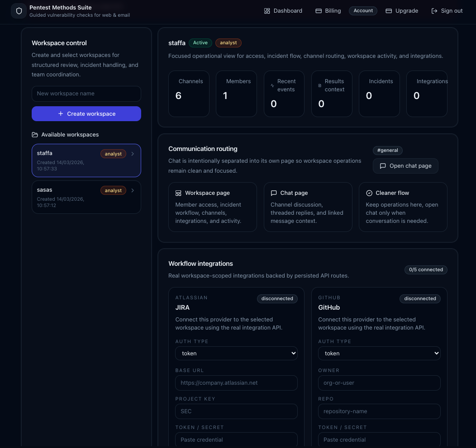Click the Active status badge
Viewport: 476px width, 448px height.
tap(200, 43)
